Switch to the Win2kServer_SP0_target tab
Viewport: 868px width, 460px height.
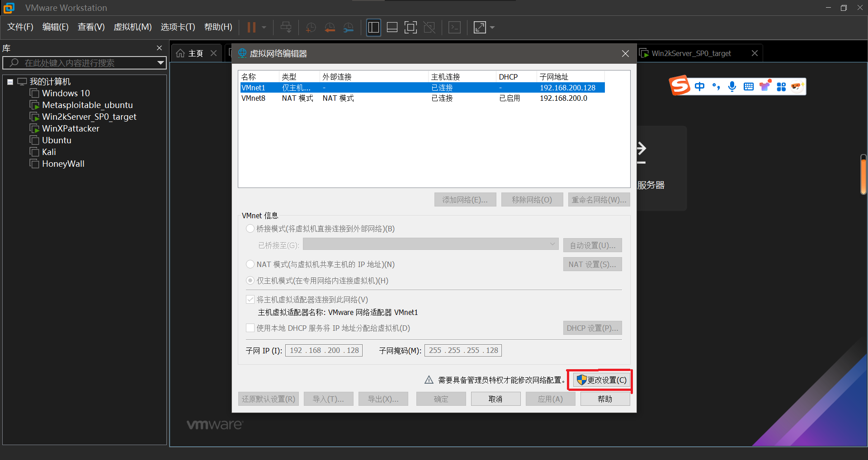(691, 53)
